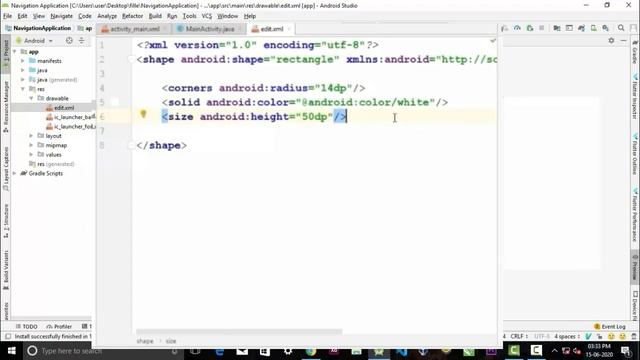Open the Flutter Outline side tab
The height and width of the screenshot is (360, 640).
coord(635,153)
